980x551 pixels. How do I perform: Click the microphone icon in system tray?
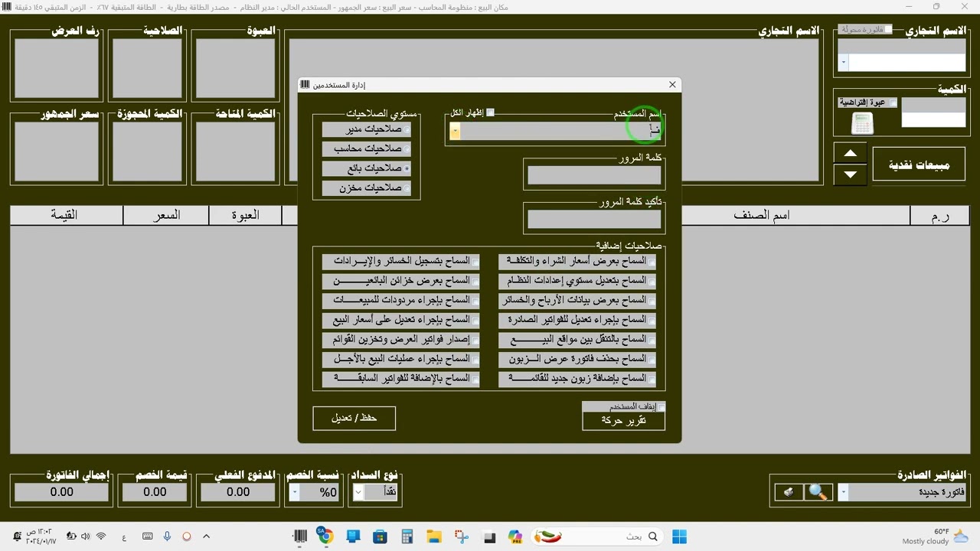(167, 536)
